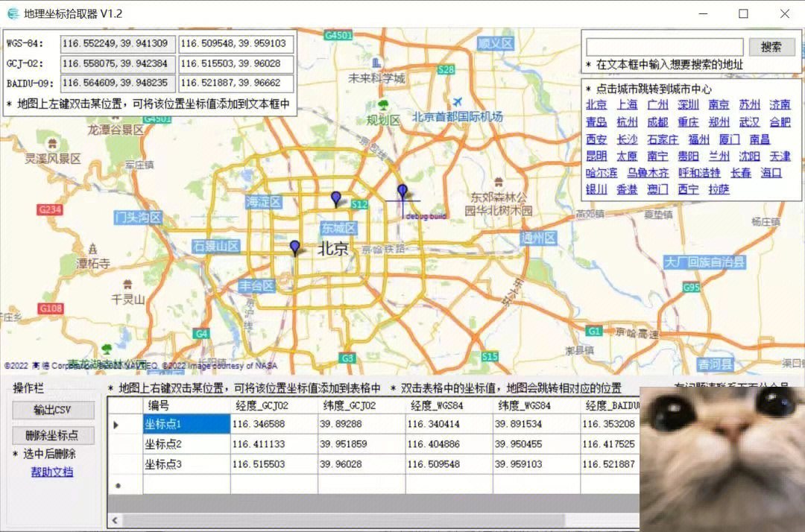Jump to city 南京

coord(719,104)
